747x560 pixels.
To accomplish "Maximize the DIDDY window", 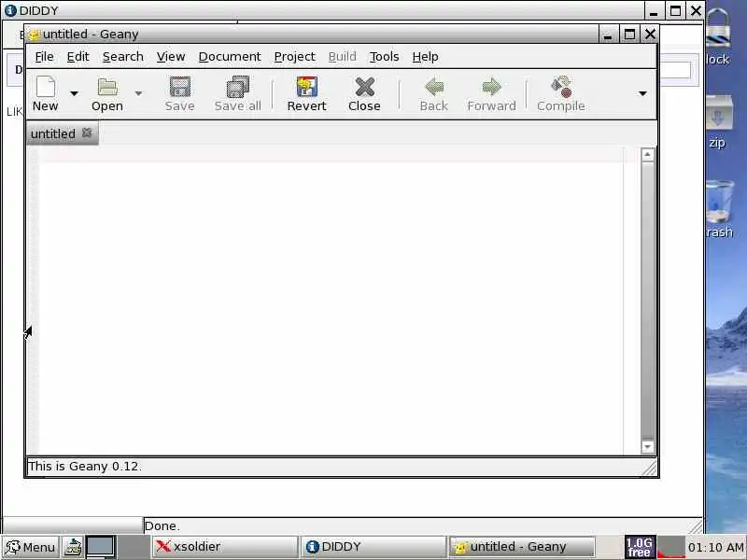I will pyautogui.click(x=675, y=10).
